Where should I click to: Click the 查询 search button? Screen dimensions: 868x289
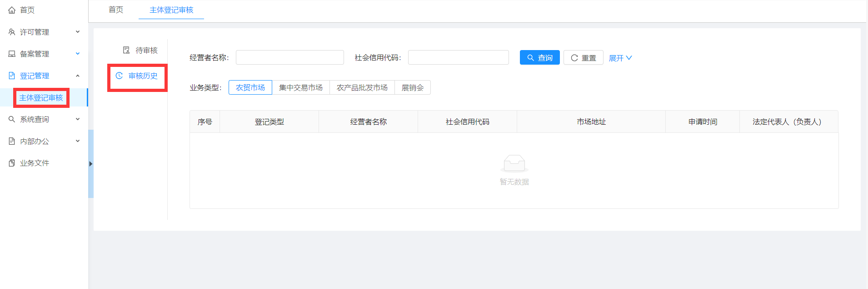point(539,58)
